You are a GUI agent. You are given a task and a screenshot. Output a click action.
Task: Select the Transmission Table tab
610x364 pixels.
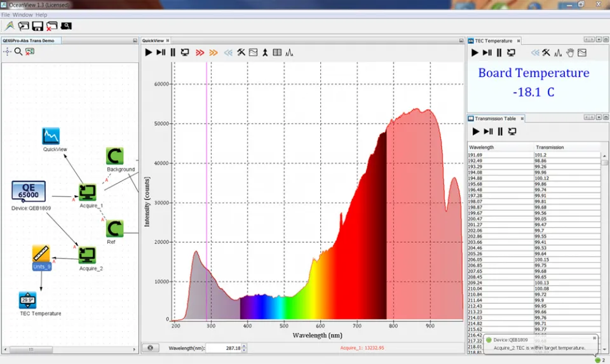tap(495, 119)
